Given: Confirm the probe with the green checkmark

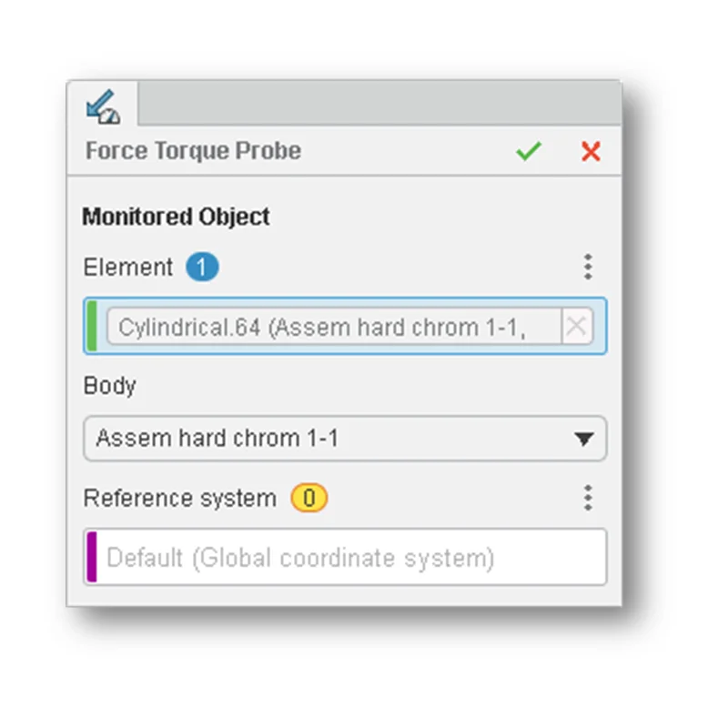Looking at the screenshot, I should 528,151.
